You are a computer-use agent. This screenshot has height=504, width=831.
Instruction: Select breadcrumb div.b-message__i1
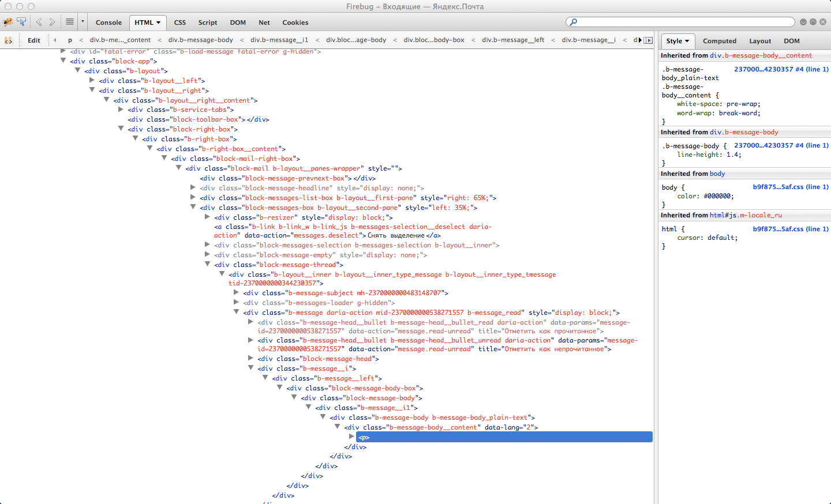pos(279,40)
